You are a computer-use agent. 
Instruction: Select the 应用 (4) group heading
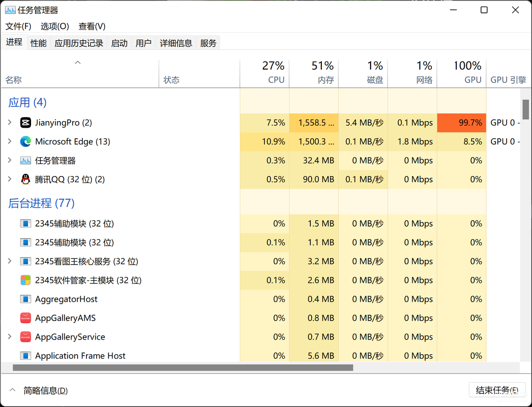(27, 102)
